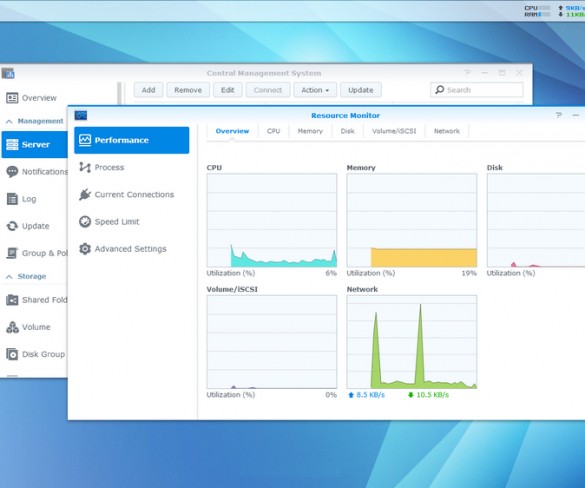Click network upload speed indicator in top bar
The width and height of the screenshot is (585, 488).
pyautogui.click(x=571, y=8)
